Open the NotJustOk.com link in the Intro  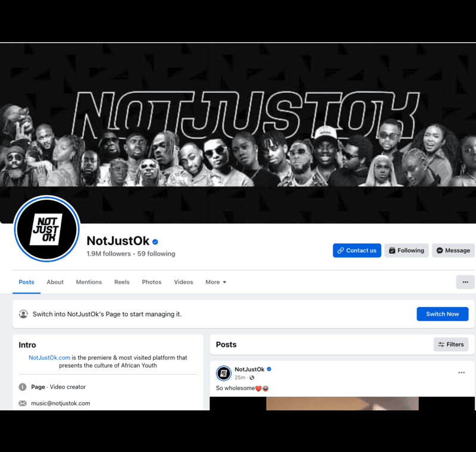click(x=49, y=357)
